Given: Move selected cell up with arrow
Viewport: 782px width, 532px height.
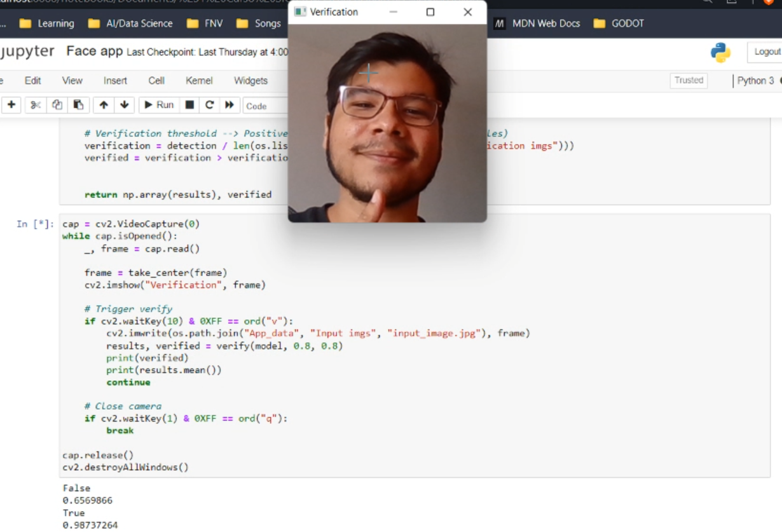Looking at the screenshot, I should pos(104,105).
